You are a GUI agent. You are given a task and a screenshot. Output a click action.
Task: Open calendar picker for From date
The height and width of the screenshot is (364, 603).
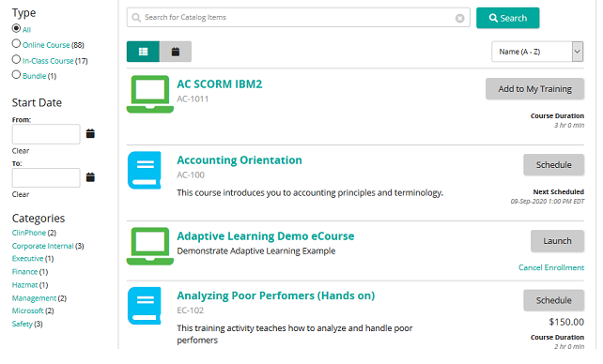pos(90,133)
